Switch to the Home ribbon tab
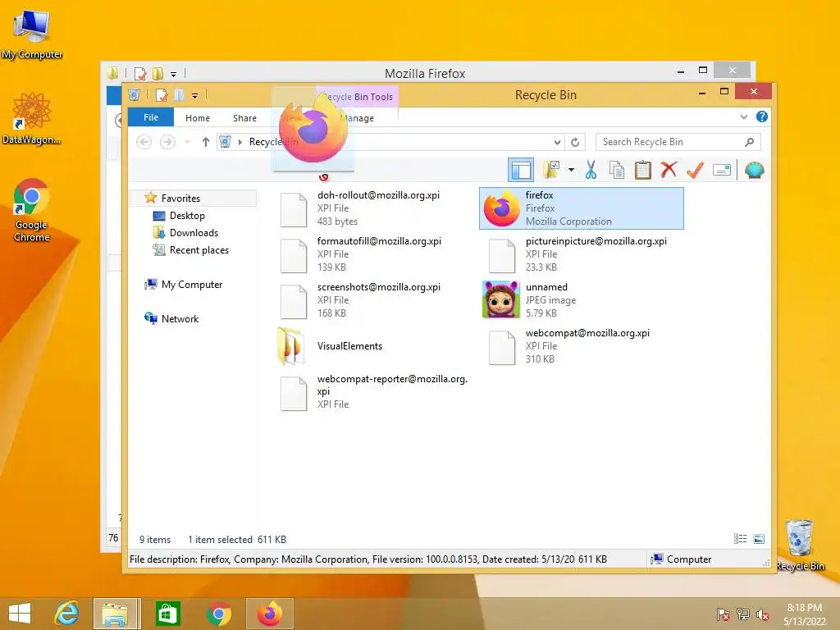Screen dimensions: 840x630 pos(197,118)
